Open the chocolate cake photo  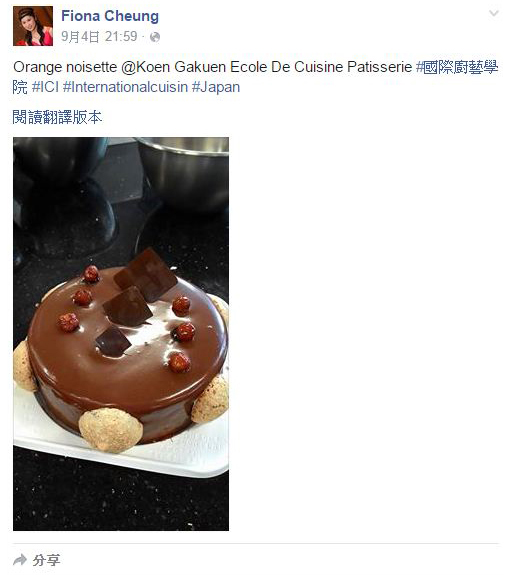coord(121,334)
